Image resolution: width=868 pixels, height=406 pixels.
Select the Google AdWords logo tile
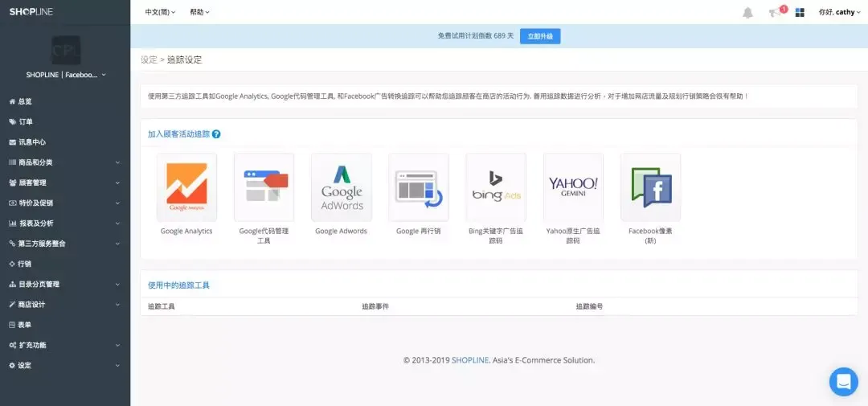[x=342, y=187]
